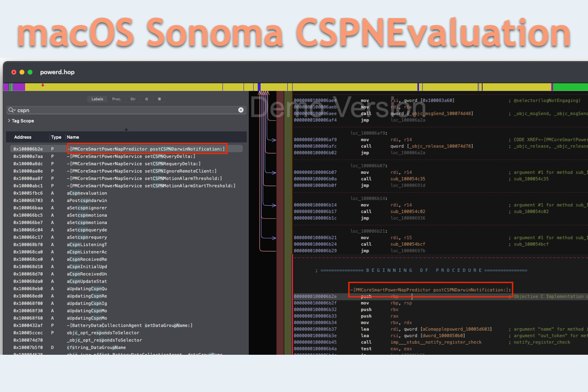Click the blue segment in navigation bar

click(259, 87)
